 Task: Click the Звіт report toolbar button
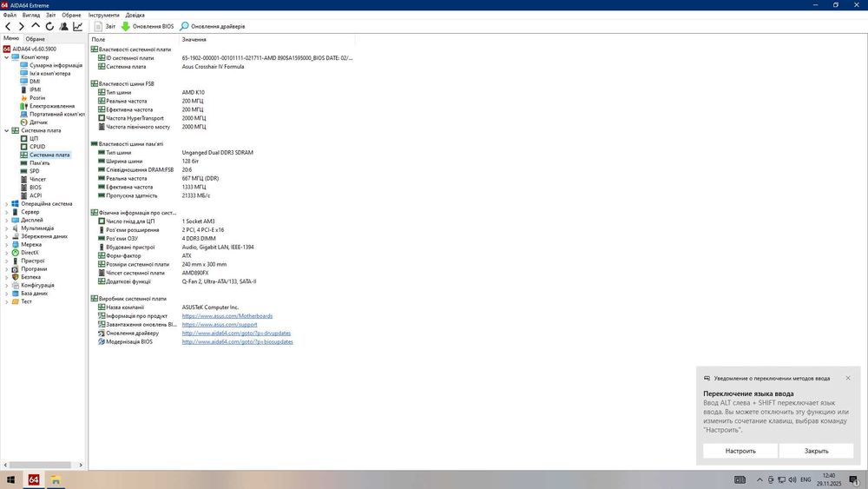(x=105, y=26)
